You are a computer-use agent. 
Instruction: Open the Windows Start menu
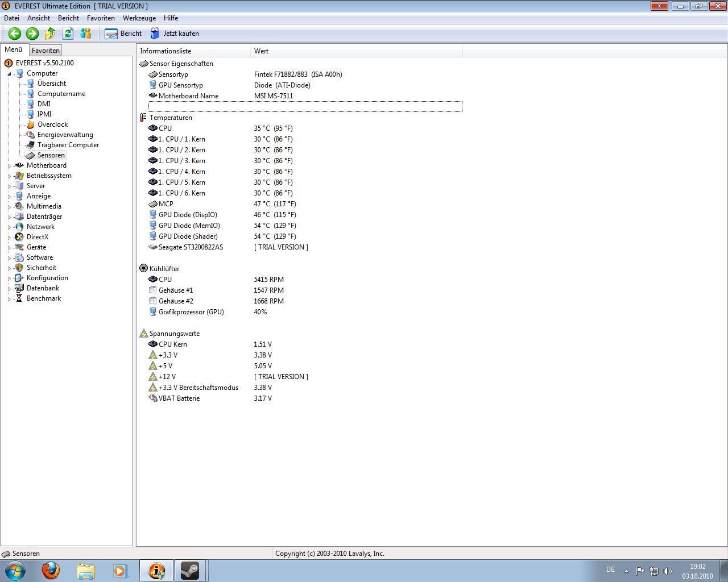[x=15, y=571]
